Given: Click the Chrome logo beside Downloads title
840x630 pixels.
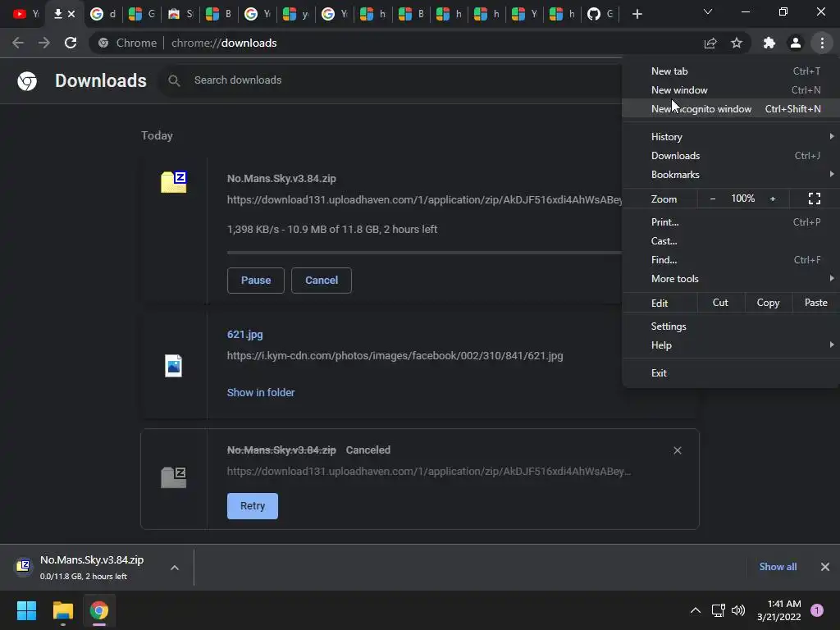Looking at the screenshot, I should pos(27,81).
